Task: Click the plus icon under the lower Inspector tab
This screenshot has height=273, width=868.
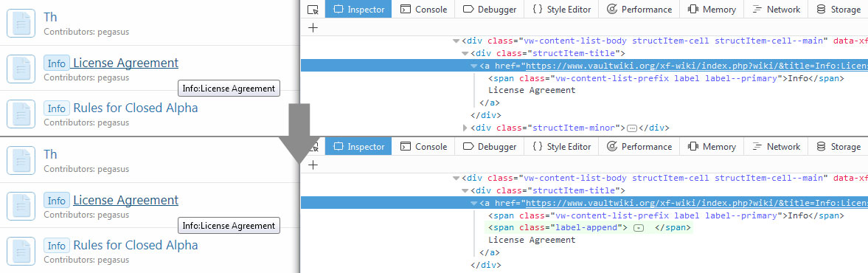Action: (313, 165)
